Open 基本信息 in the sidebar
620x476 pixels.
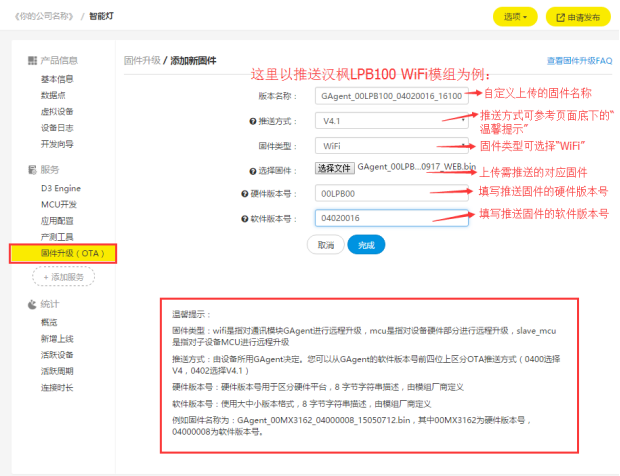pos(56,78)
